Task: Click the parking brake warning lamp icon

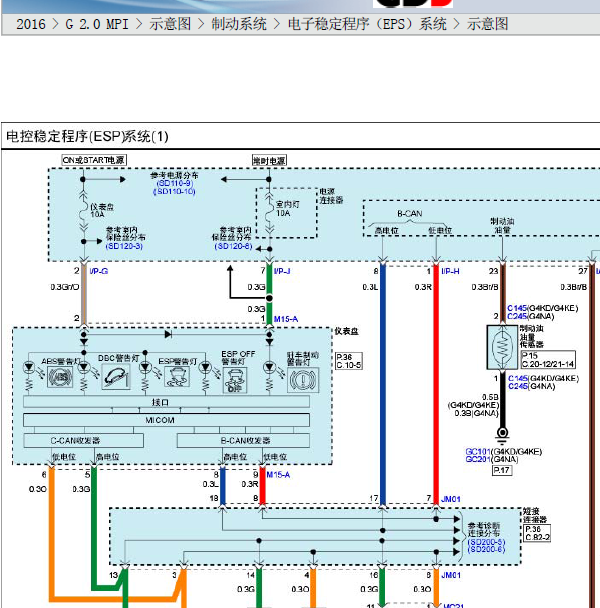Action: click(x=303, y=380)
